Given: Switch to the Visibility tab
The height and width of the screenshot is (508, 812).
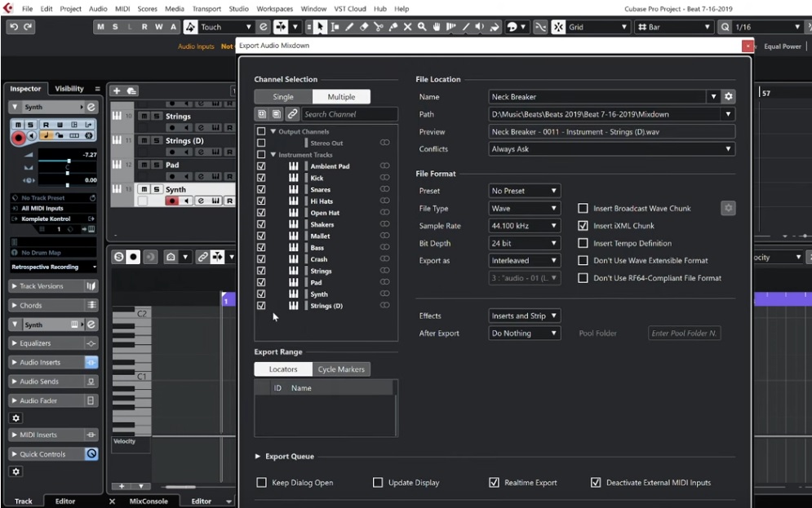Looking at the screenshot, I should coord(69,89).
